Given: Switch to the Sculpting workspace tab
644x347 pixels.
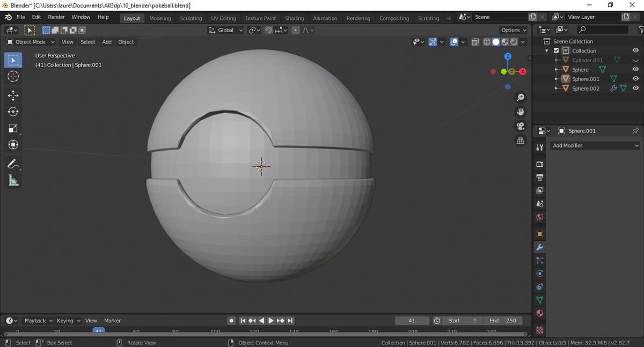Looking at the screenshot, I should pos(191,18).
